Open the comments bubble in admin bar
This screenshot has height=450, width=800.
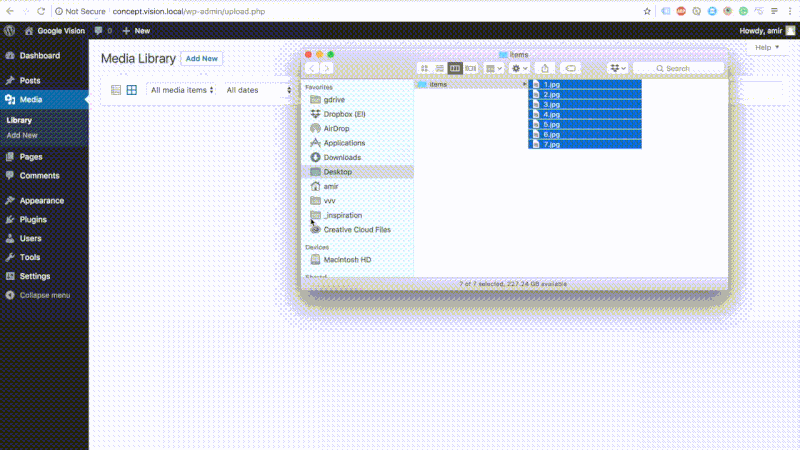103,31
